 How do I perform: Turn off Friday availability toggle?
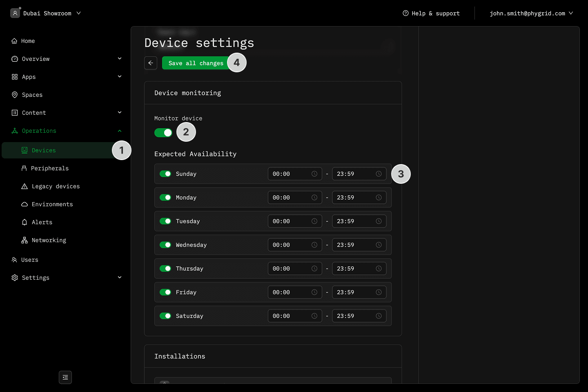click(165, 292)
